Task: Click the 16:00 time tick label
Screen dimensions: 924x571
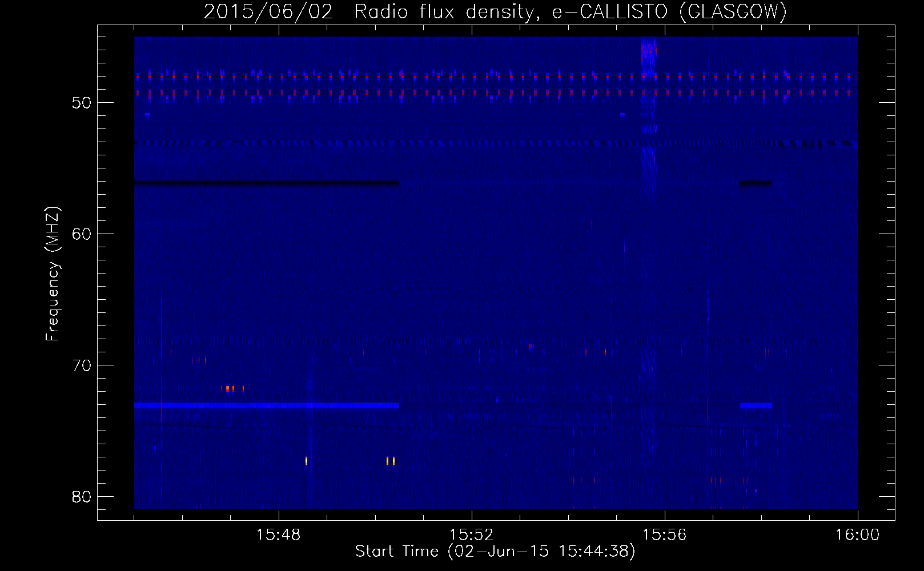Action: click(x=857, y=535)
